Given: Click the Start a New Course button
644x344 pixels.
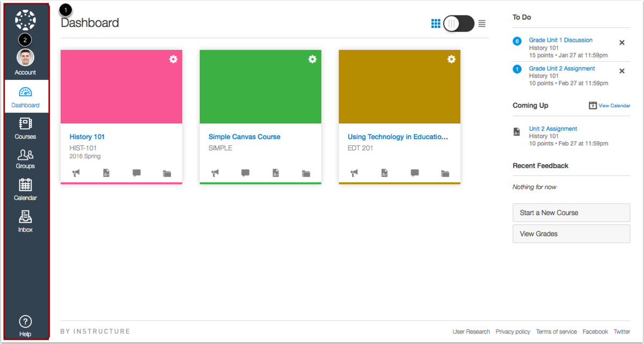Looking at the screenshot, I should tap(571, 213).
